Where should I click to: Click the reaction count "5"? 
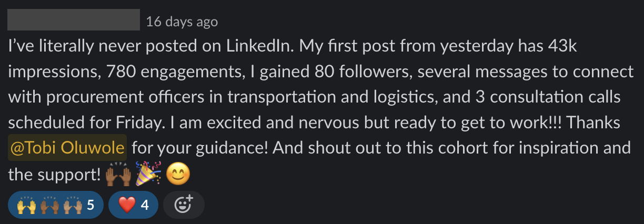pos(90,204)
